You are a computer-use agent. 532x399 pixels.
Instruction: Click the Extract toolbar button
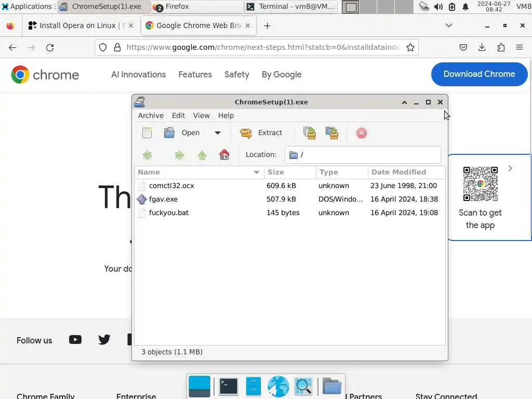click(261, 133)
